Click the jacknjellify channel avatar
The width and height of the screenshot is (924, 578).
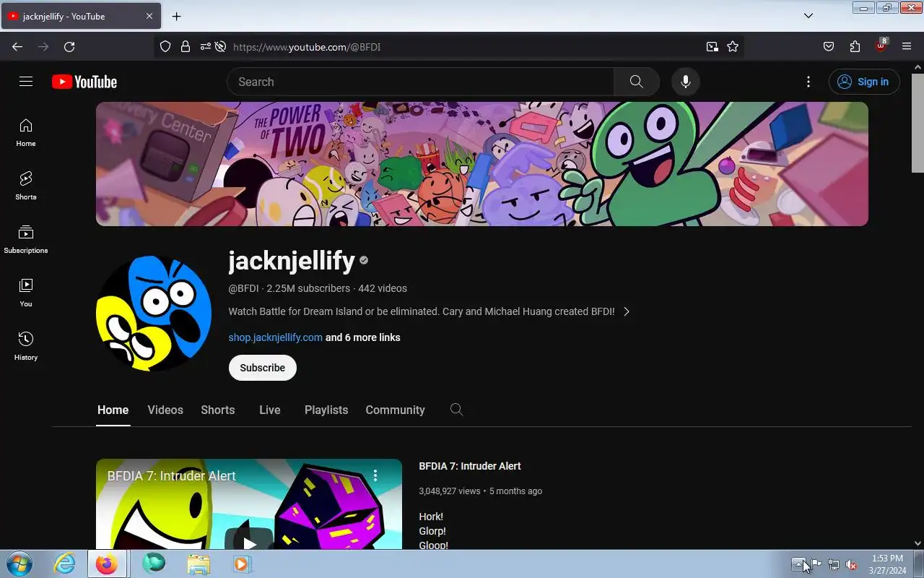154,313
